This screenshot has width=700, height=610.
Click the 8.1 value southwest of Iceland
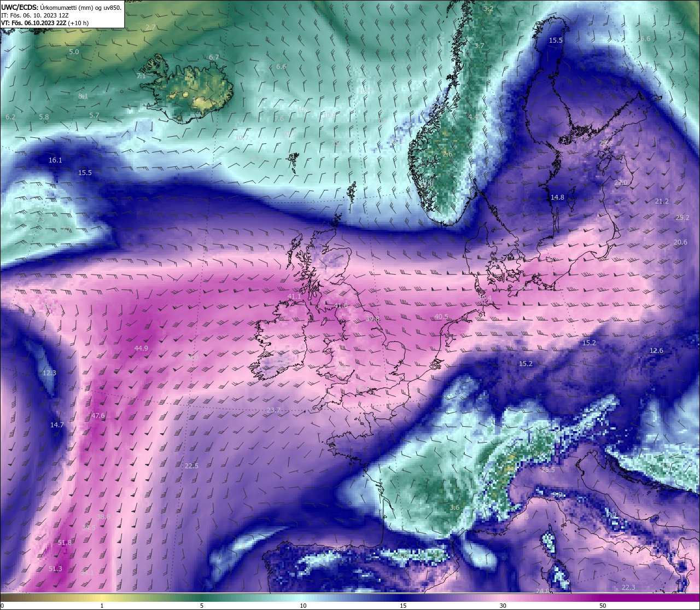(83, 96)
